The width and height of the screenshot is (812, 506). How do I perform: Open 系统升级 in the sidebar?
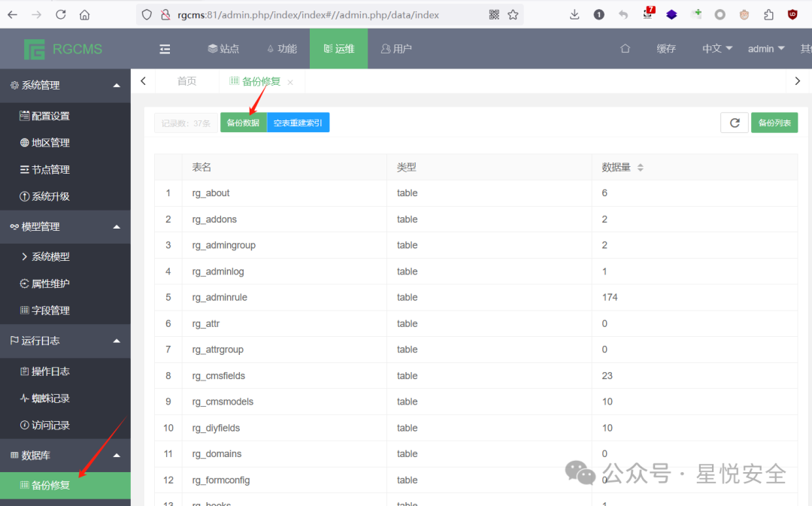click(65, 196)
